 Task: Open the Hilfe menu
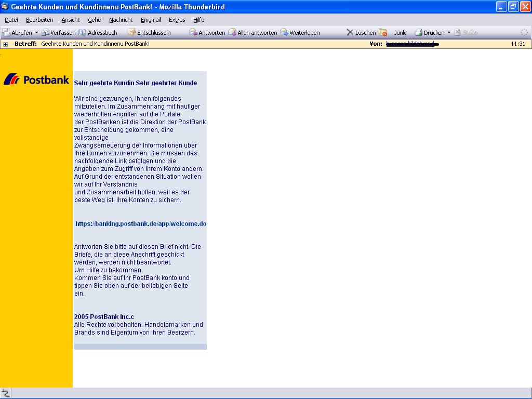pyautogui.click(x=199, y=20)
